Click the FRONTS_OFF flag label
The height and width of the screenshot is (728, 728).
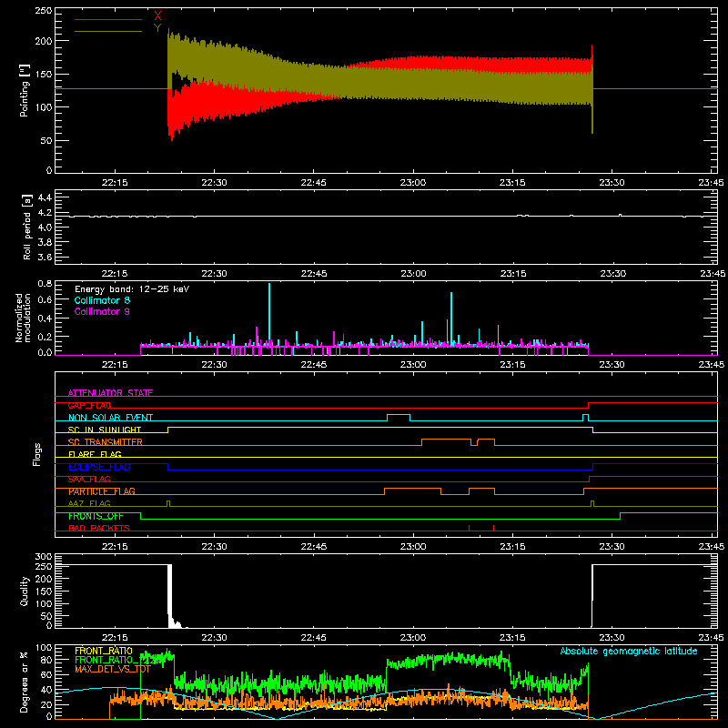(x=96, y=516)
